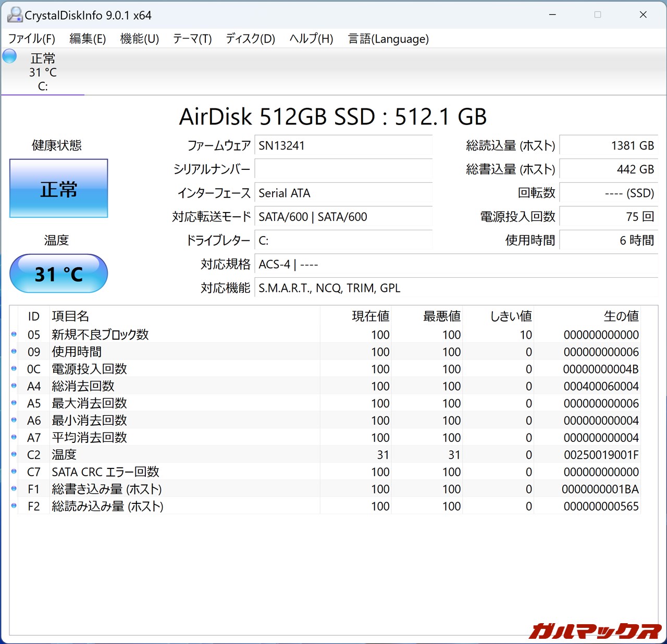Click the firmware field SN13241
The width and height of the screenshot is (667, 644).
(343, 146)
